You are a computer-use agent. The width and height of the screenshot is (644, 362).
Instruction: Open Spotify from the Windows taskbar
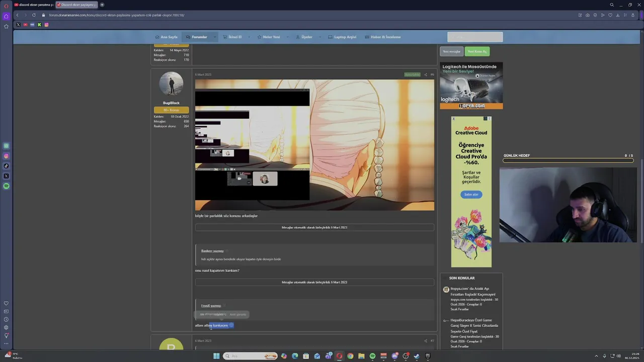coord(372,356)
